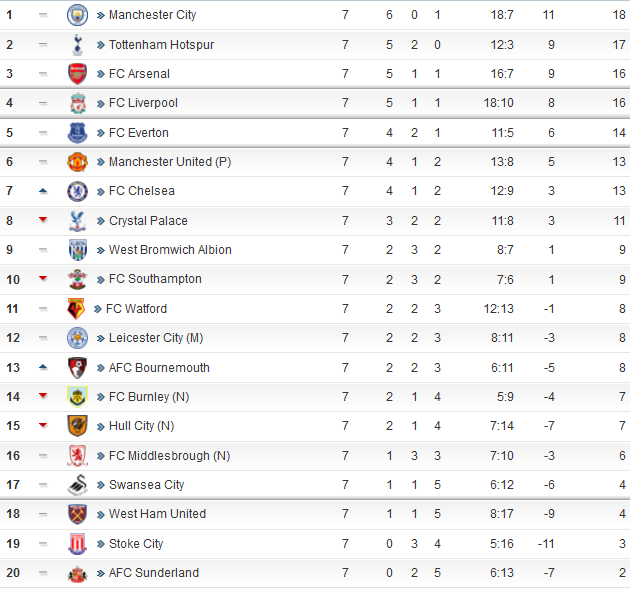Click the Crystal Palace eagle crest
The width and height of the screenshot is (630, 589).
pyautogui.click(x=77, y=221)
